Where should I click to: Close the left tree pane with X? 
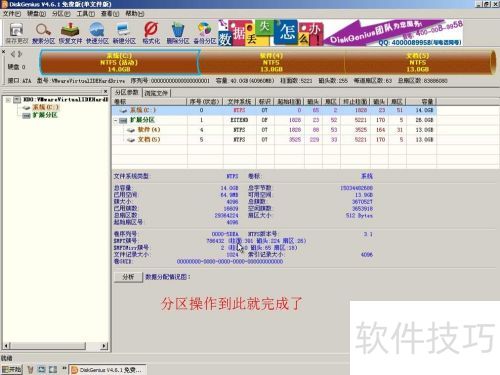pyautogui.click(x=105, y=91)
